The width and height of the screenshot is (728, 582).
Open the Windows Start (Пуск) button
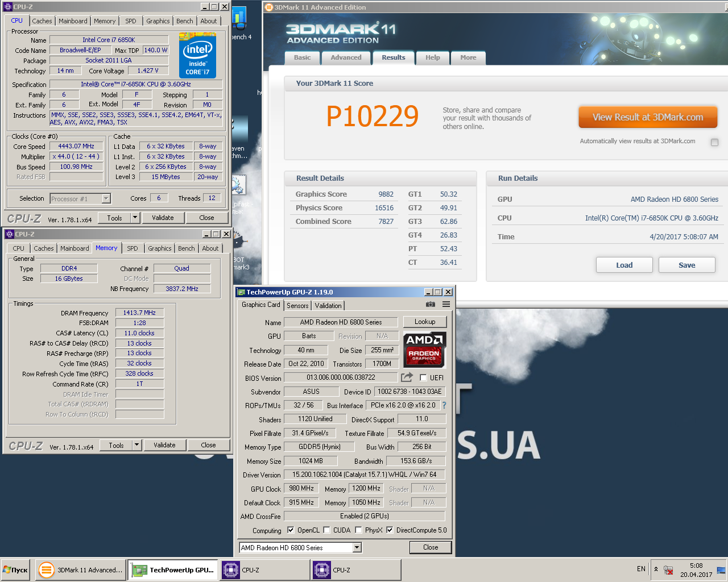[15, 569]
